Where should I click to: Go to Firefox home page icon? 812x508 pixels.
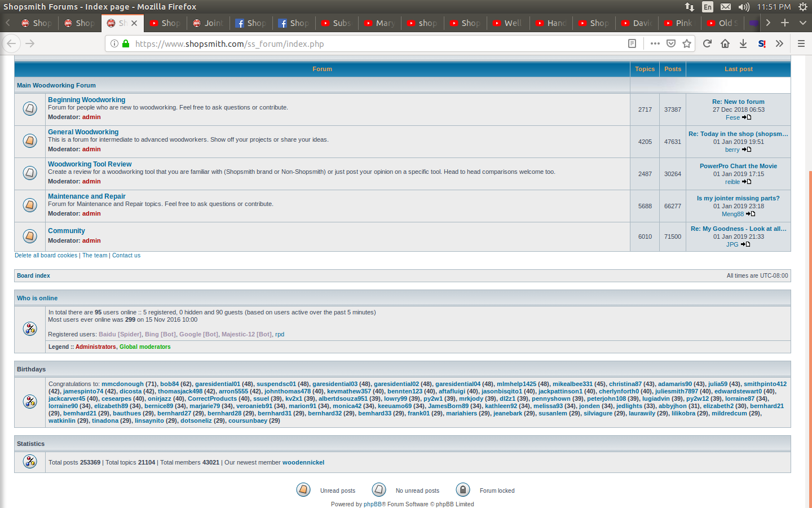tap(725, 43)
